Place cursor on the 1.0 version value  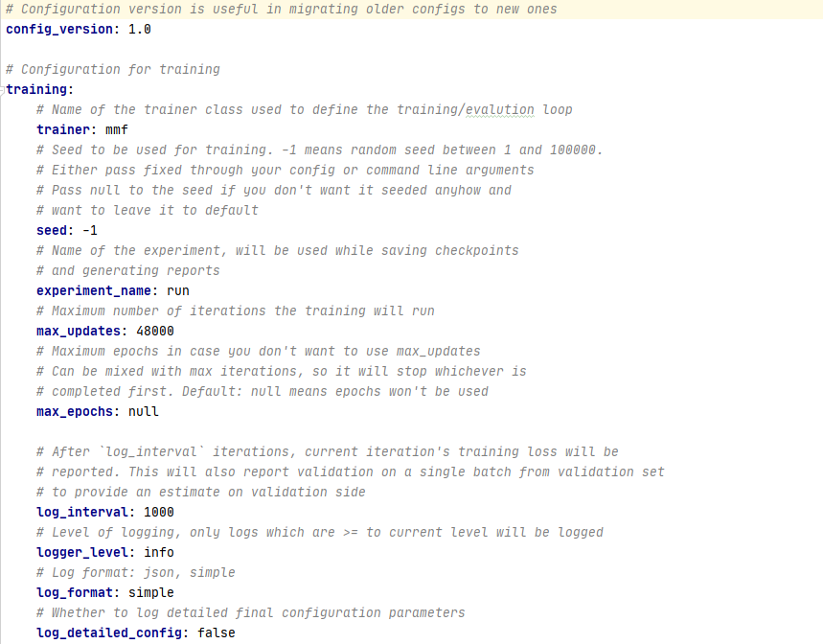[x=140, y=30]
